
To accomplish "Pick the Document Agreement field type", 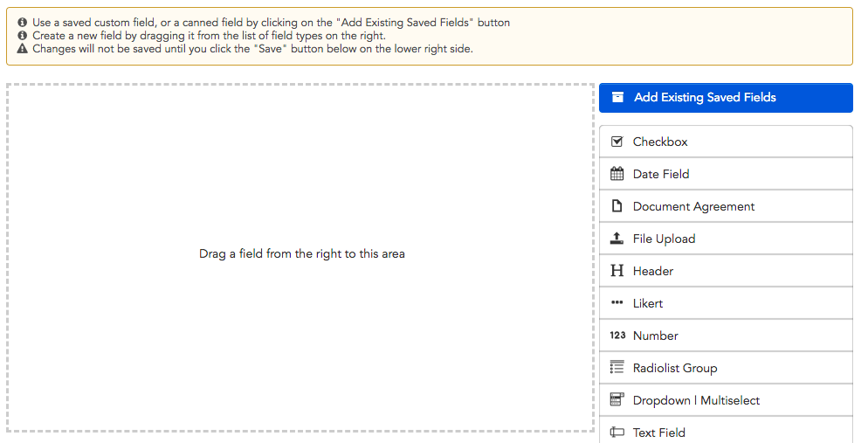I will [726, 206].
